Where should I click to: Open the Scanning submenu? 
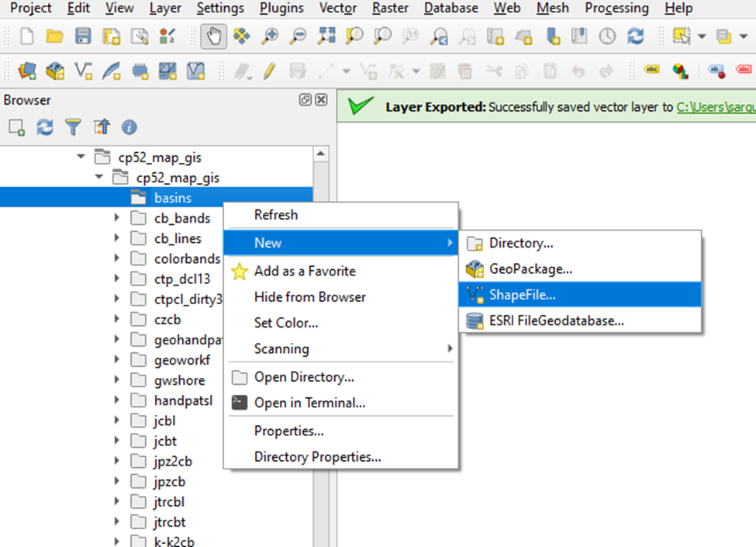click(x=341, y=348)
